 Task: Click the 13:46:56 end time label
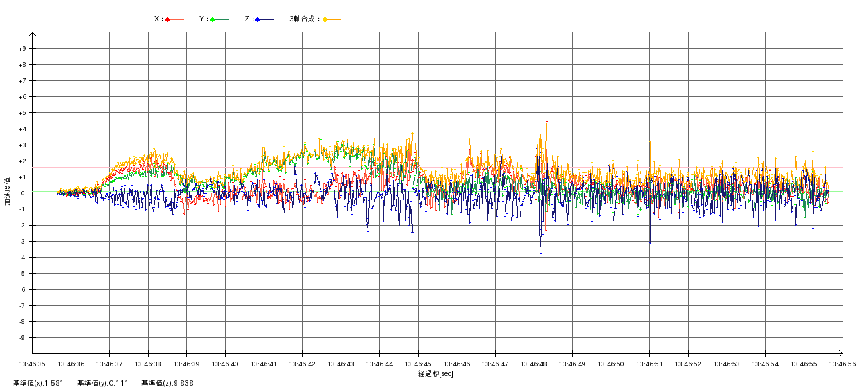coord(842,364)
